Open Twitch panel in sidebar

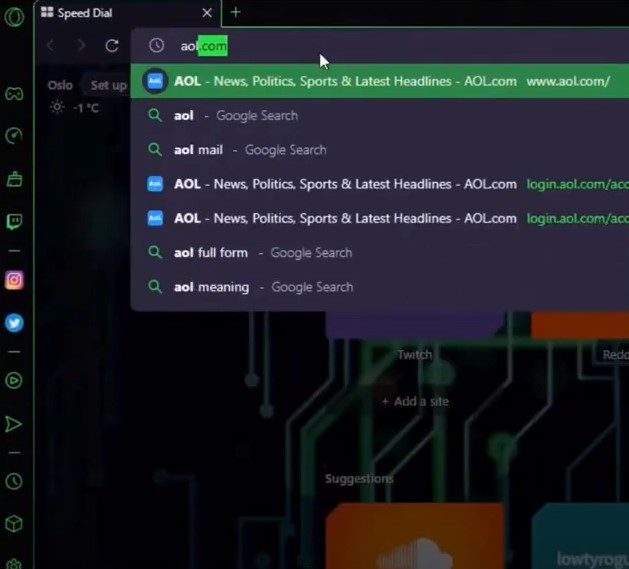[14, 222]
